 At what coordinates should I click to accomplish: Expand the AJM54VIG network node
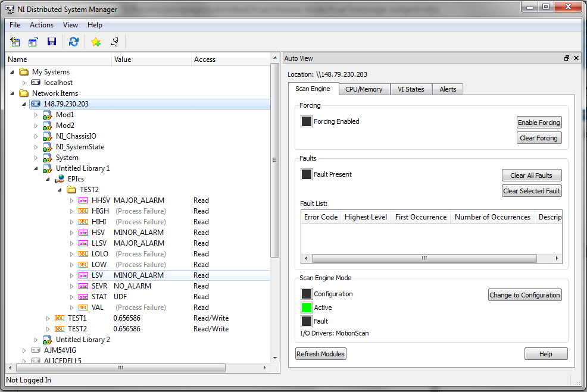tap(24, 350)
